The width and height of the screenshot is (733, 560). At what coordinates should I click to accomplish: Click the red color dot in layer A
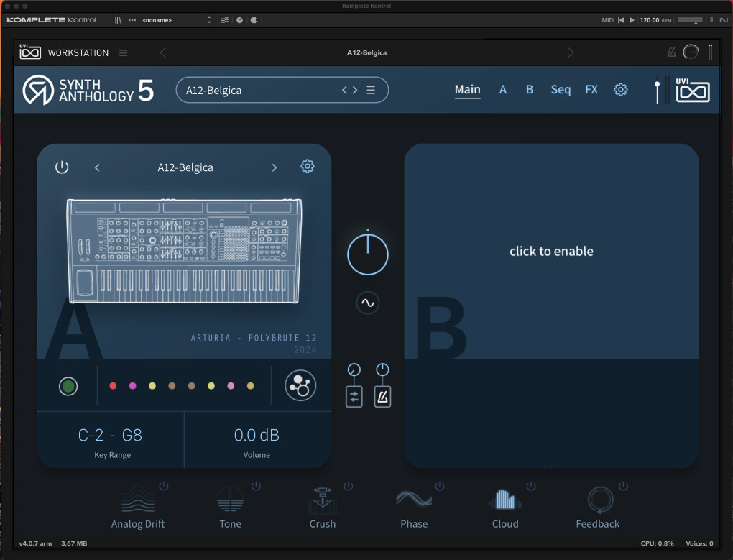(113, 385)
